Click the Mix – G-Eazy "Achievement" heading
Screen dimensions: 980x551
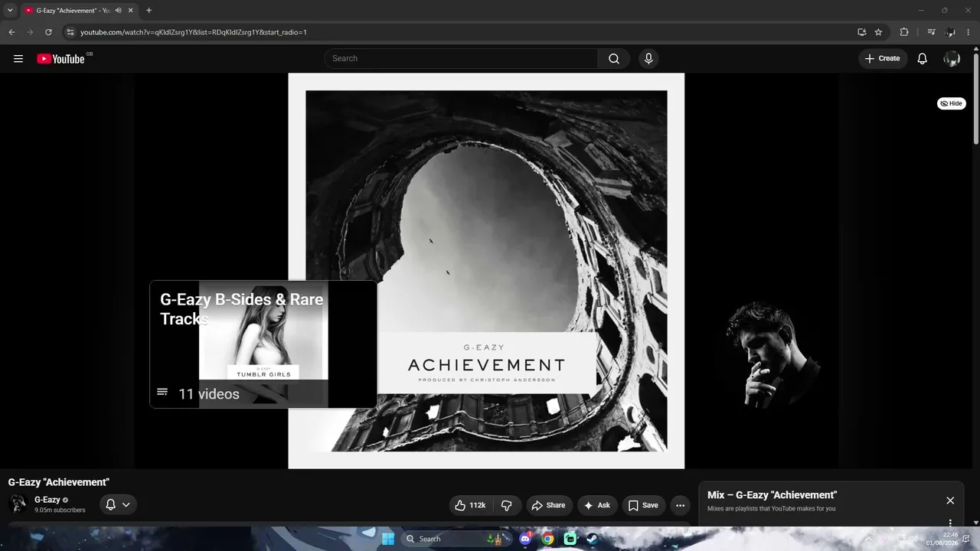click(772, 495)
